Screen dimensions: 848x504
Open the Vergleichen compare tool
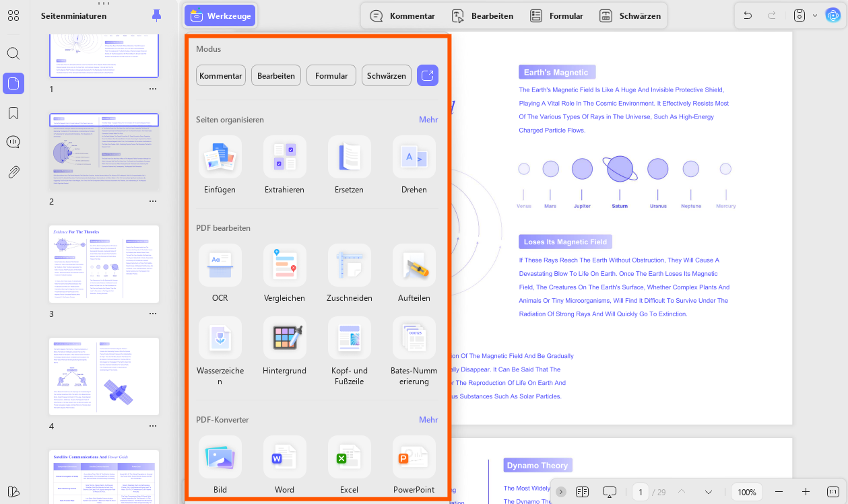tap(284, 273)
